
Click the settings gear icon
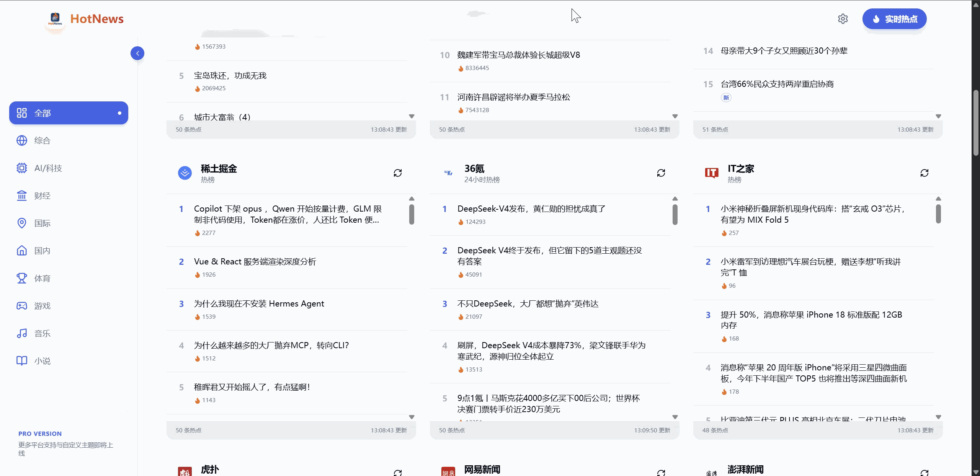click(x=843, y=19)
